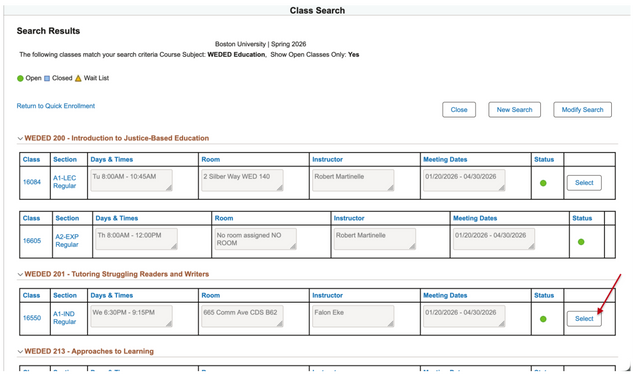Click the blue Closed legend icon
Image resolution: width=636 pixels, height=375 pixels.
tap(47, 78)
